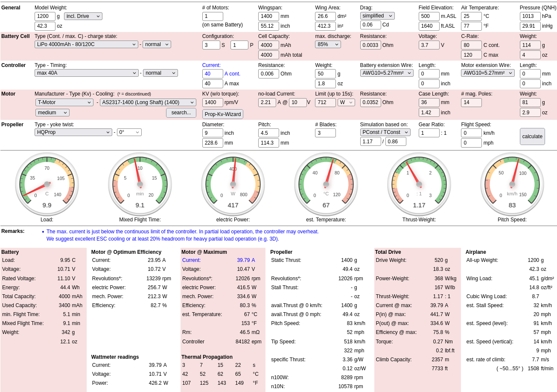Screen dimensions: 557x392
Task: Open the max. discharge 85% dropdown
Action: (327, 44)
